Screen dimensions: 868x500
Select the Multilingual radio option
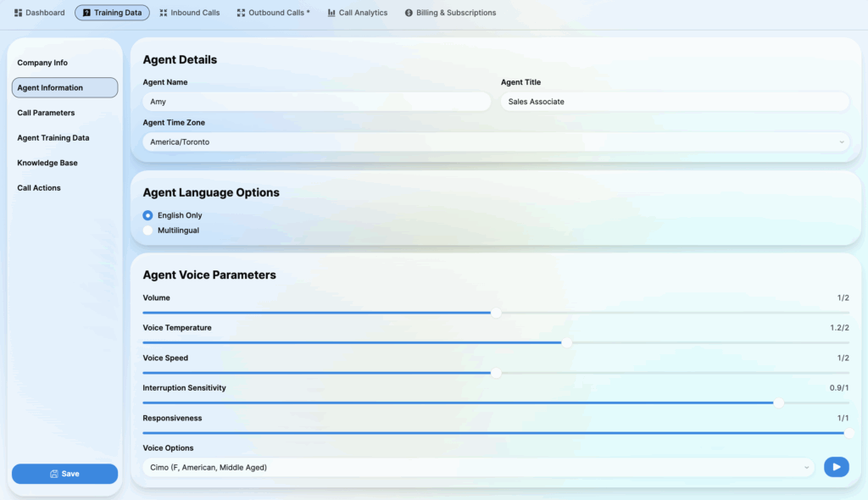click(148, 230)
